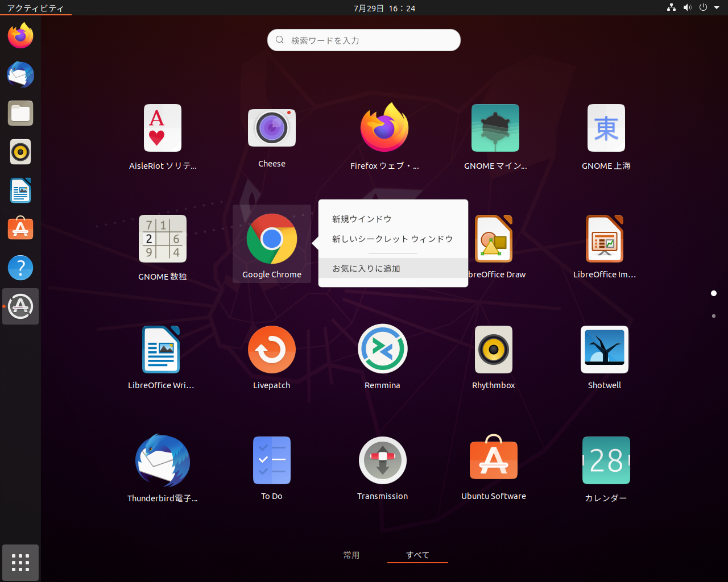Open Ubuntu Software from the dock

[20, 228]
